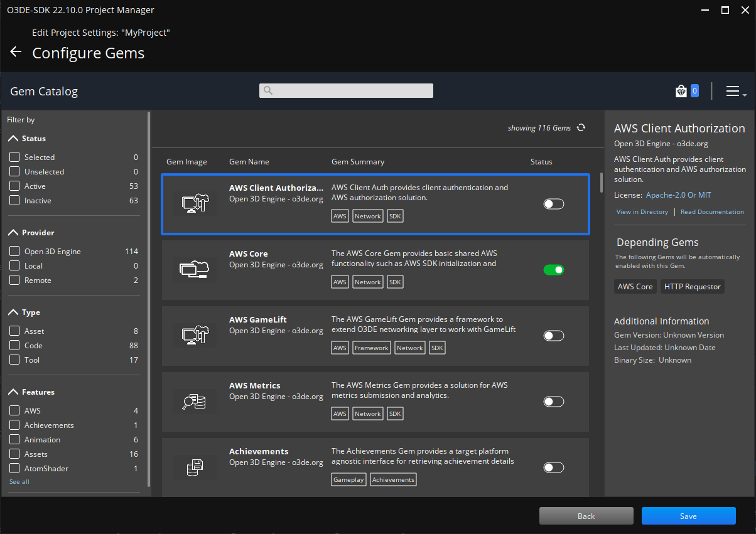Filter by Remote provider
756x534 pixels.
[14, 280]
